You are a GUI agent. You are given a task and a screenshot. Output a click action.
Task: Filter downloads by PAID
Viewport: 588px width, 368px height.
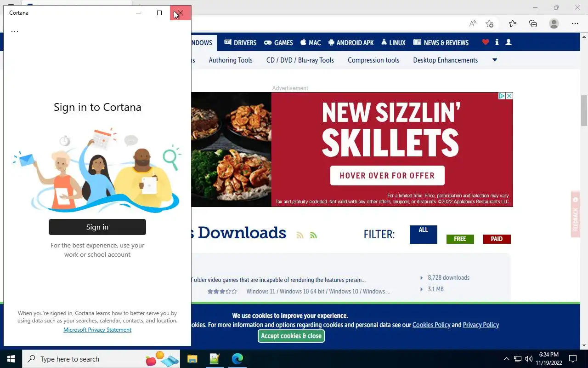[x=497, y=239]
